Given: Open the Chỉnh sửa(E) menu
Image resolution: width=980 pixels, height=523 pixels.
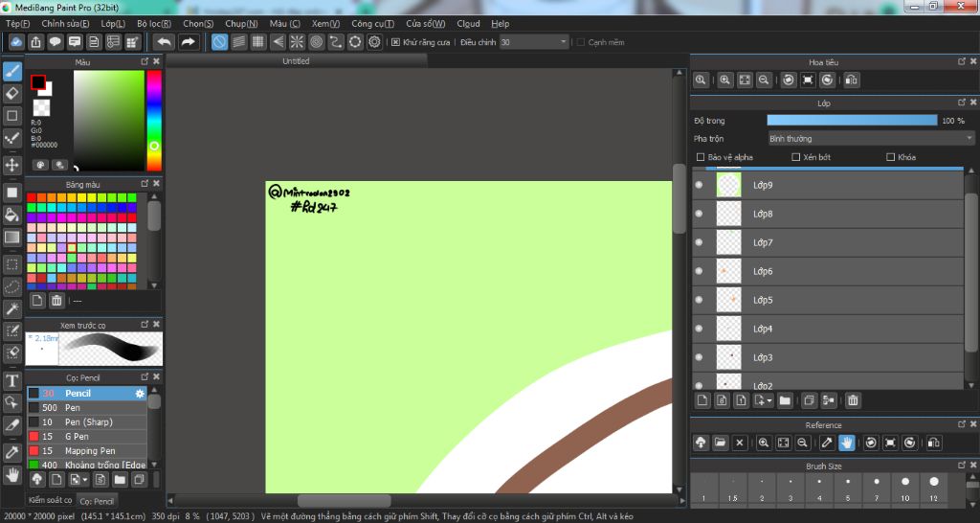Looking at the screenshot, I should (65, 24).
